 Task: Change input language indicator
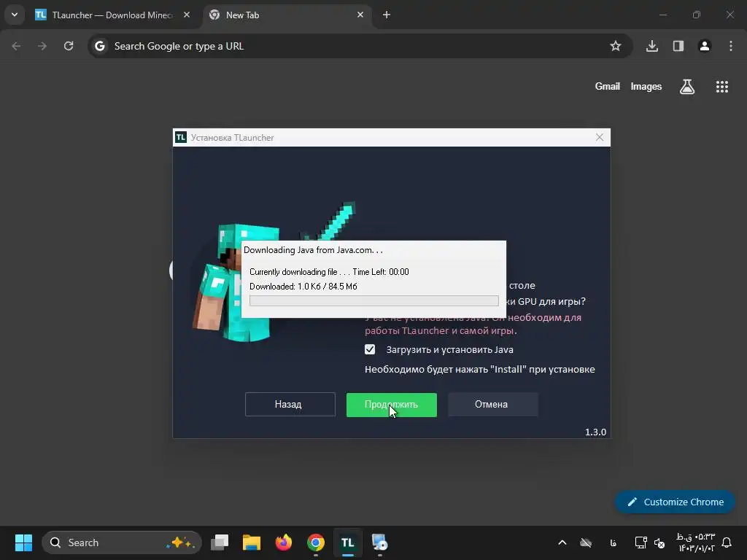(x=613, y=542)
